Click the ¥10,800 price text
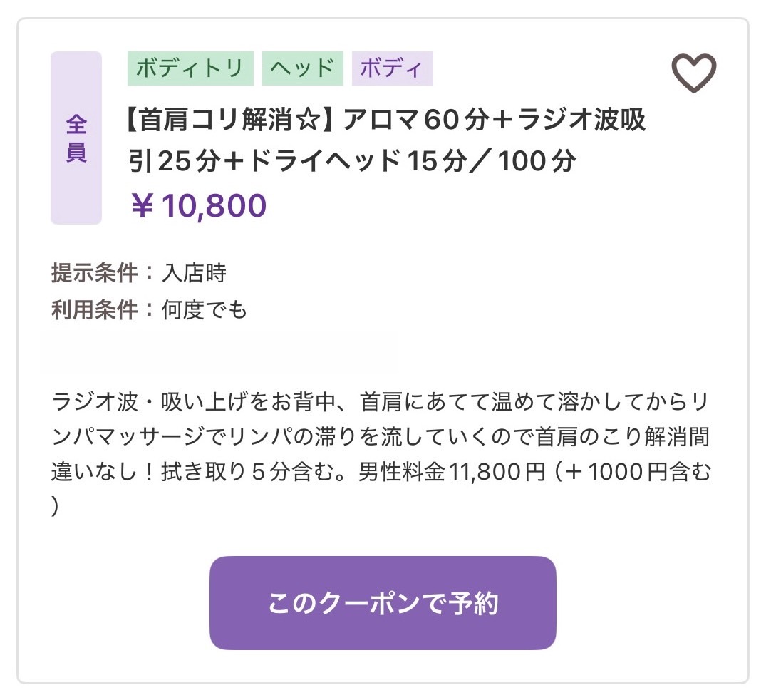The image size is (771, 700). pos(199,205)
